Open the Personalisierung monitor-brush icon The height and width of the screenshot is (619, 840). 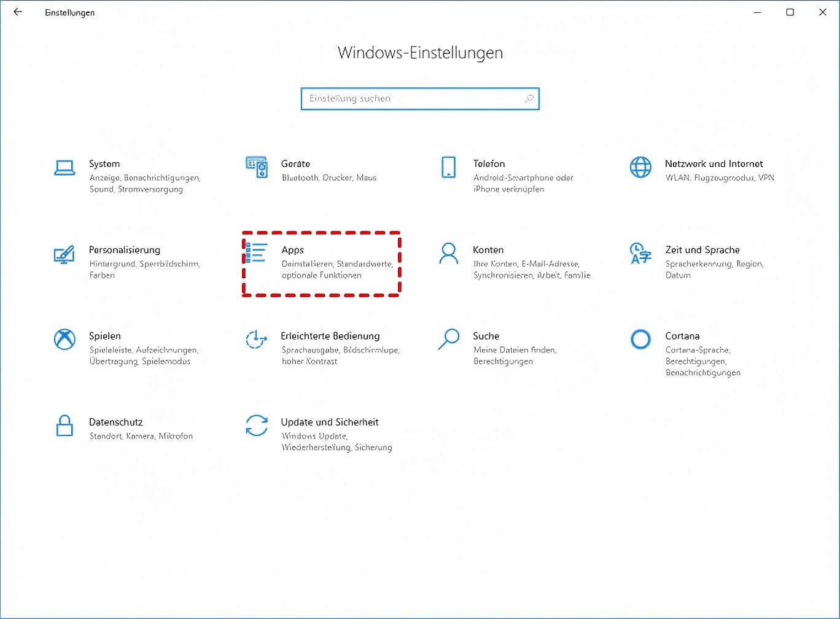[64, 254]
